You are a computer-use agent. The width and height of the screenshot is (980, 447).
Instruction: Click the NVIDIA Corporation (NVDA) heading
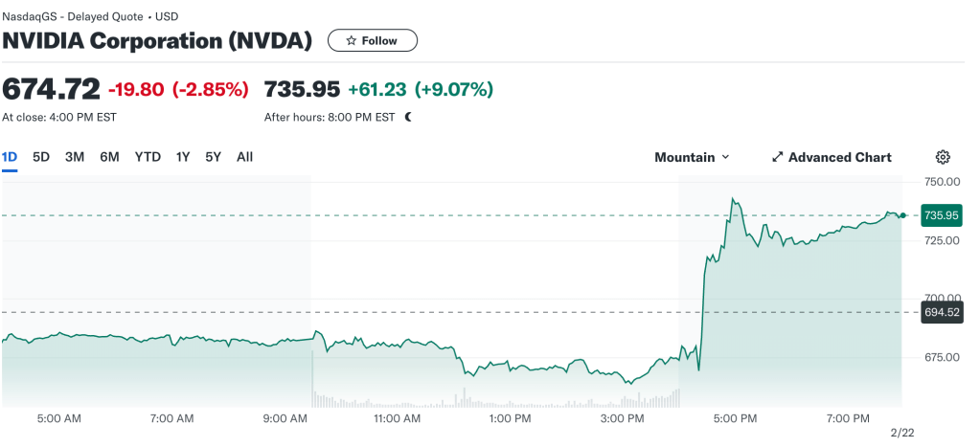pyautogui.click(x=157, y=40)
